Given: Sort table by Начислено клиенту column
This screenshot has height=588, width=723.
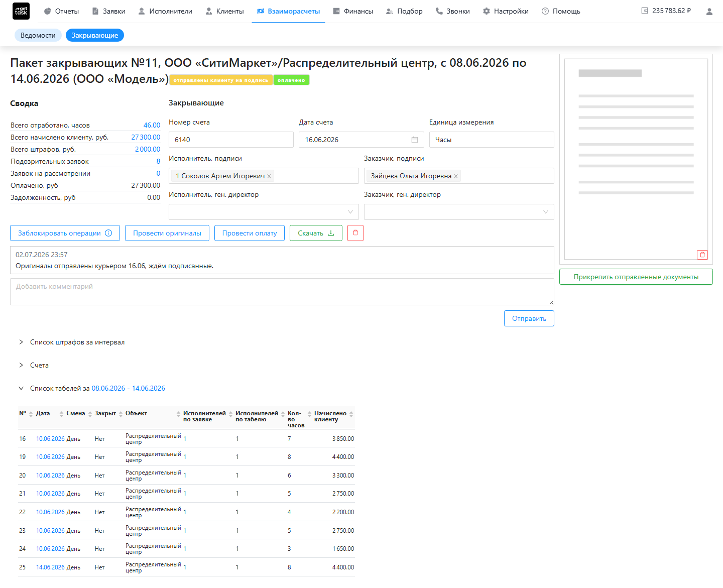Looking at the screenshot, I should (x=351, y=414).
